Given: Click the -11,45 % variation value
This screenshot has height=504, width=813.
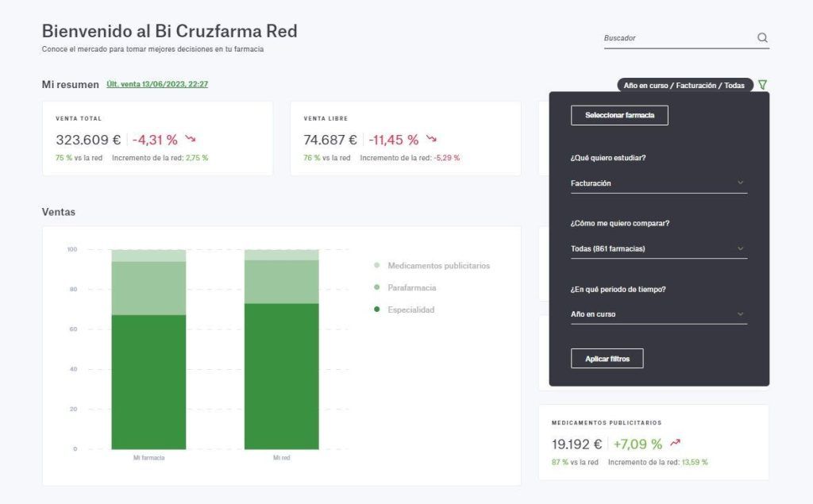Looking at the screenshot, I should [394, 140].
